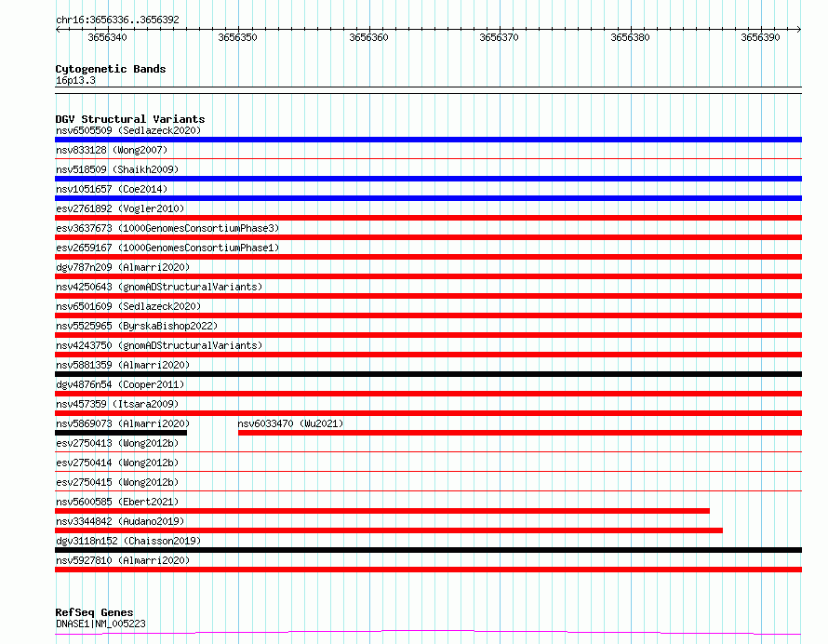Open nsv4250643 (gnomADStructuralVariants) entry
The width and height of the screenshot is (828, 644).
[x=159, y=287]
